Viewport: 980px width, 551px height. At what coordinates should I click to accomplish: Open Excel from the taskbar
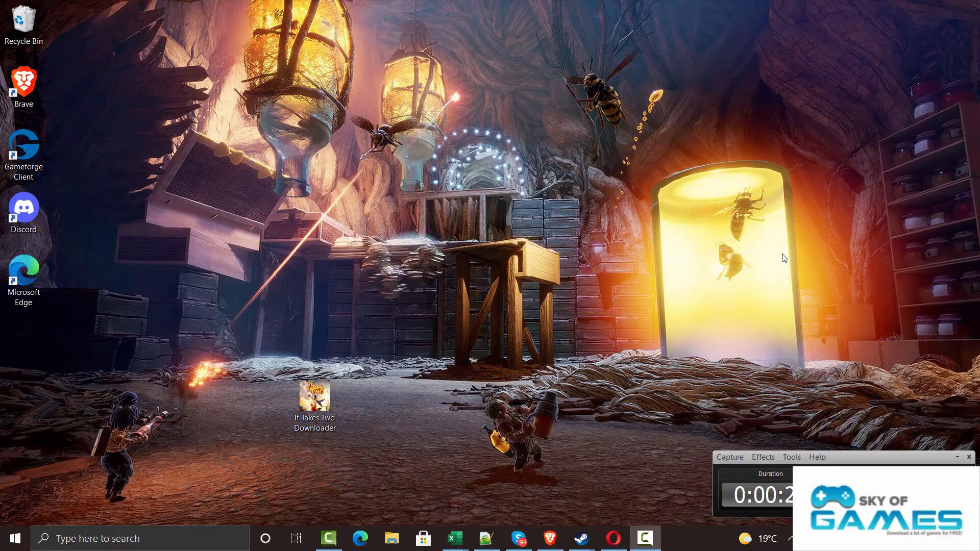tap(455, 538)
